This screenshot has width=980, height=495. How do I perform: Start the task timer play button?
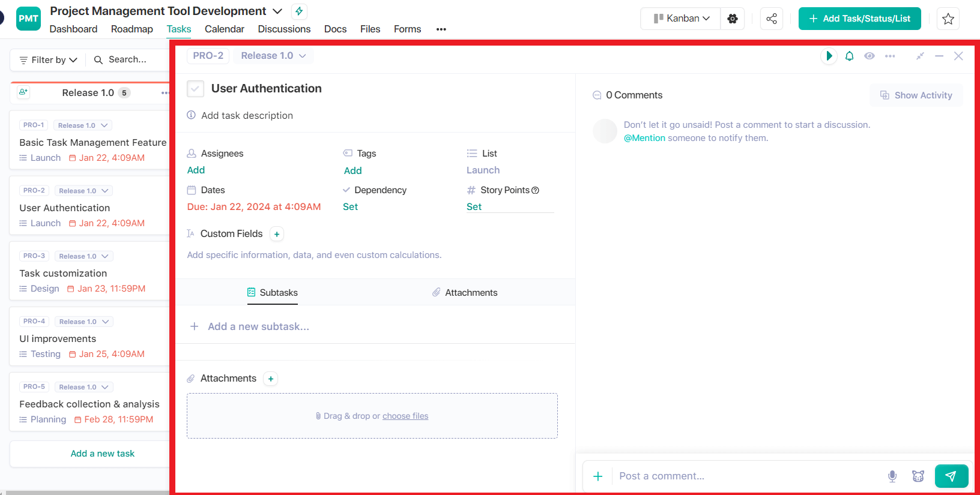click(x=829, y=56)
